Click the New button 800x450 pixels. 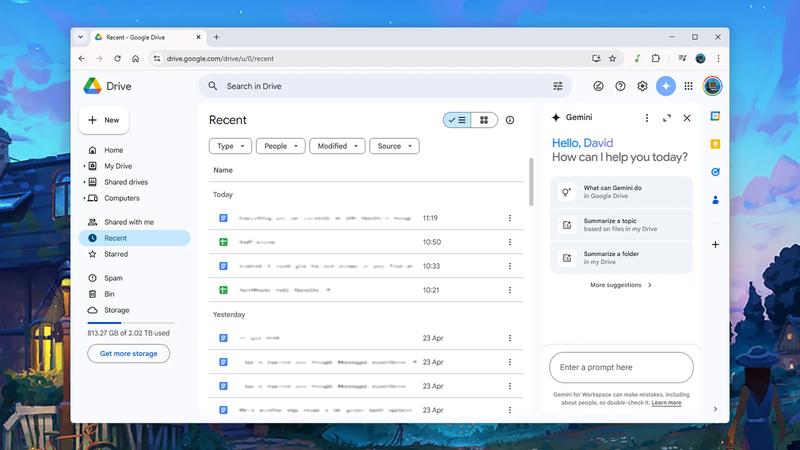click(x=104, y=120)
